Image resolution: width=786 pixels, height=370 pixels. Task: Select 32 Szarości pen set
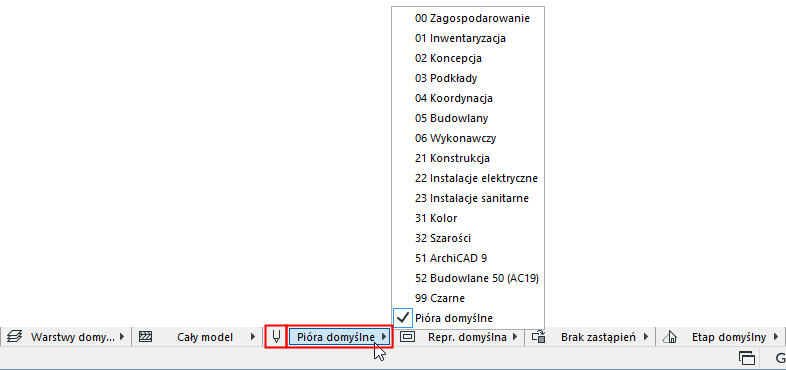[468, 238]
